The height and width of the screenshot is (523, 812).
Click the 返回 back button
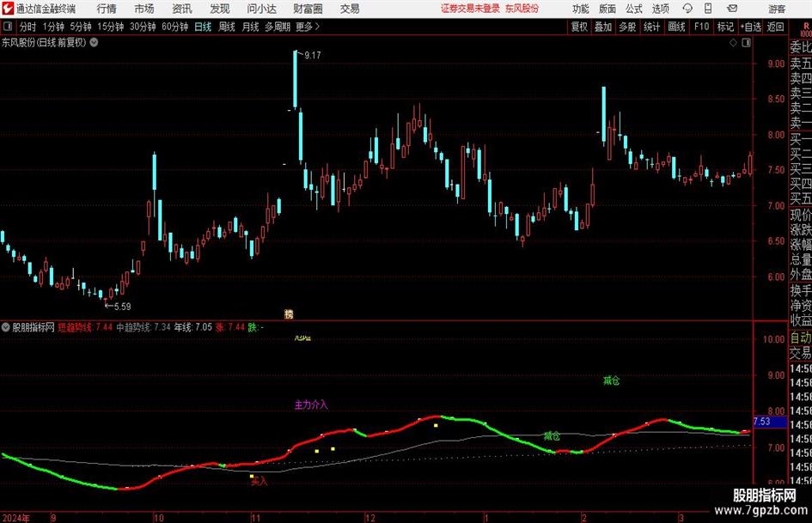click(775, 27)
